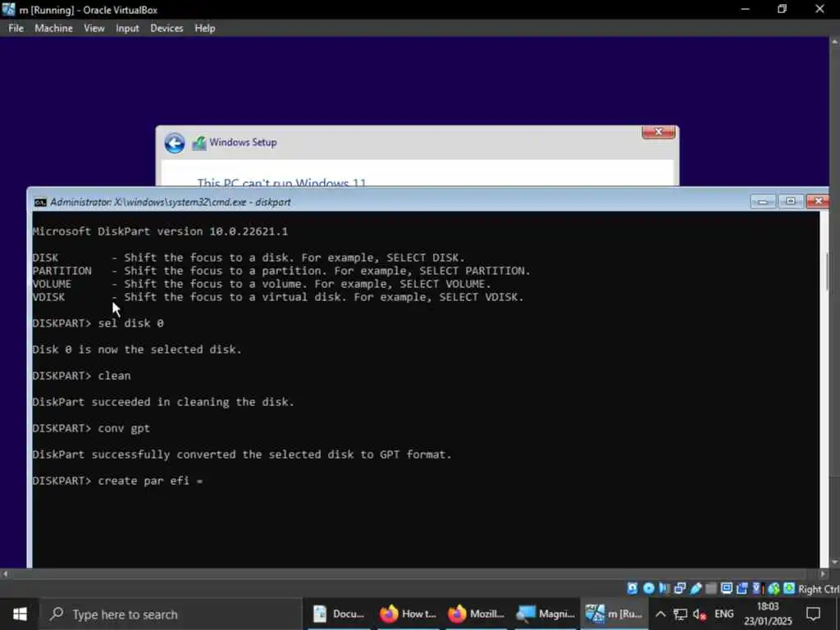Click the VirtualBox horizontal scroll-right arrow
This screenshot has width=840, height=630.
pyautogui.click(x=824, y=573)
